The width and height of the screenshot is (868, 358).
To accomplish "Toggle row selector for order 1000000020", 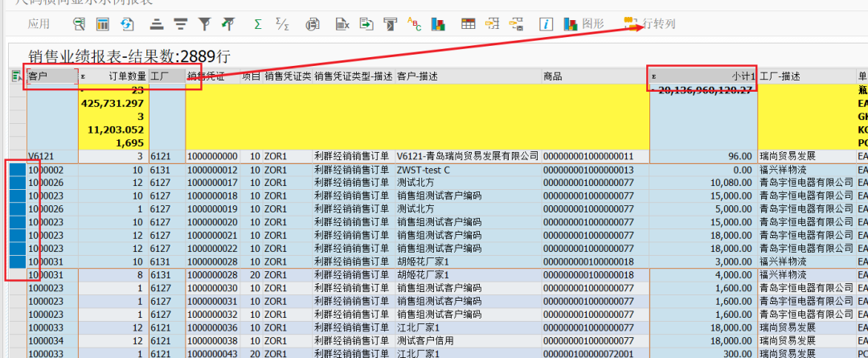I will coord(18,222).
